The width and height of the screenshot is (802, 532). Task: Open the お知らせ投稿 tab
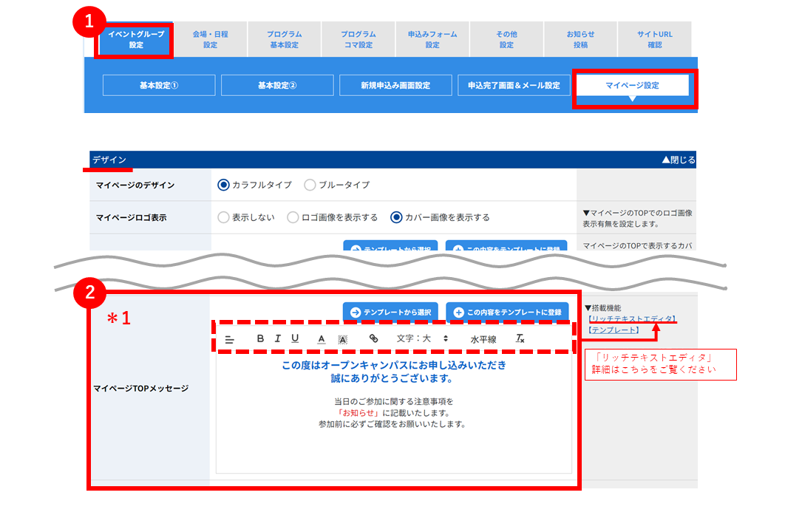[580, 39]
